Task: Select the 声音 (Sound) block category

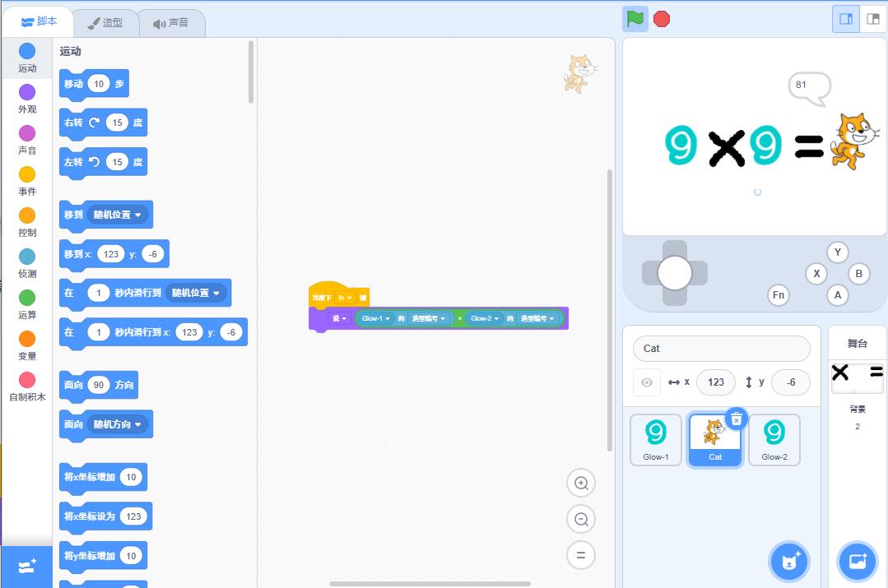Action: tap(27, 140)
